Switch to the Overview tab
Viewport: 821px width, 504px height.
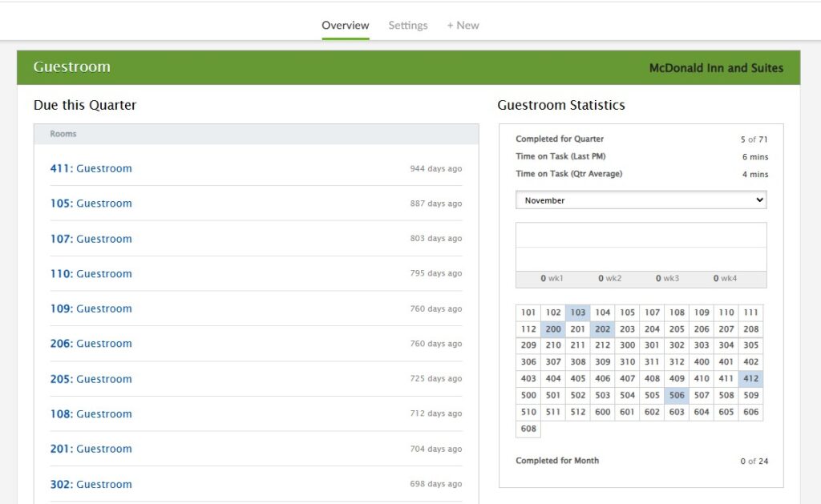coord(345,26)
